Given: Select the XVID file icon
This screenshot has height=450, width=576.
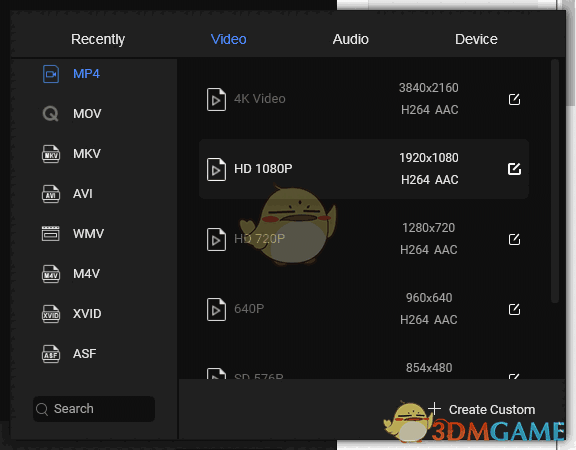Looking at the screenshot, I should point(51,314).
